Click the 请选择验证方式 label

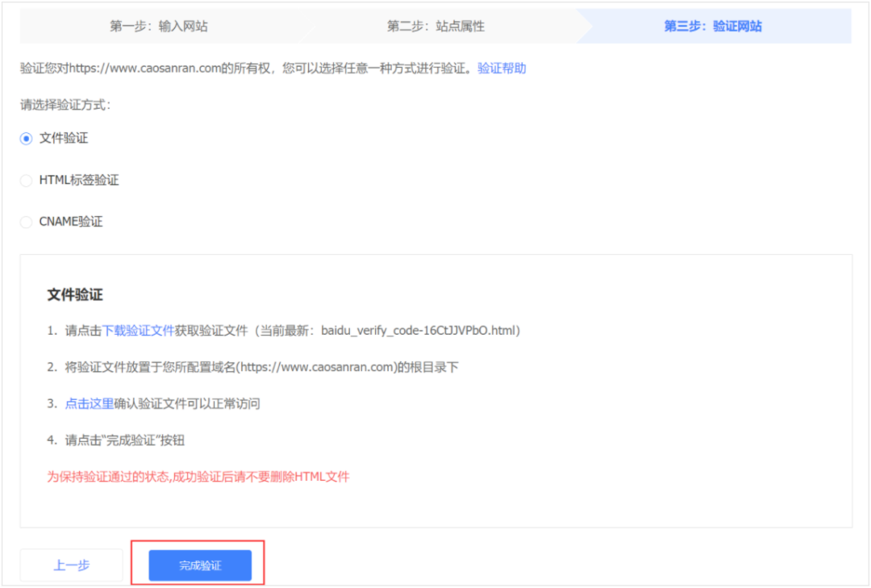tap(65, 105)
